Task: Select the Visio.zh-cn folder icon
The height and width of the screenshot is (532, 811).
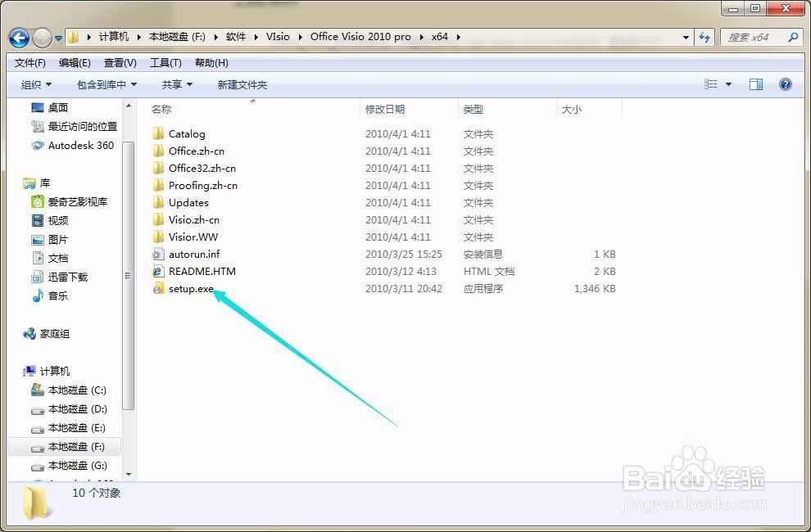Action: pyautogui.click(x=158, y=219)
